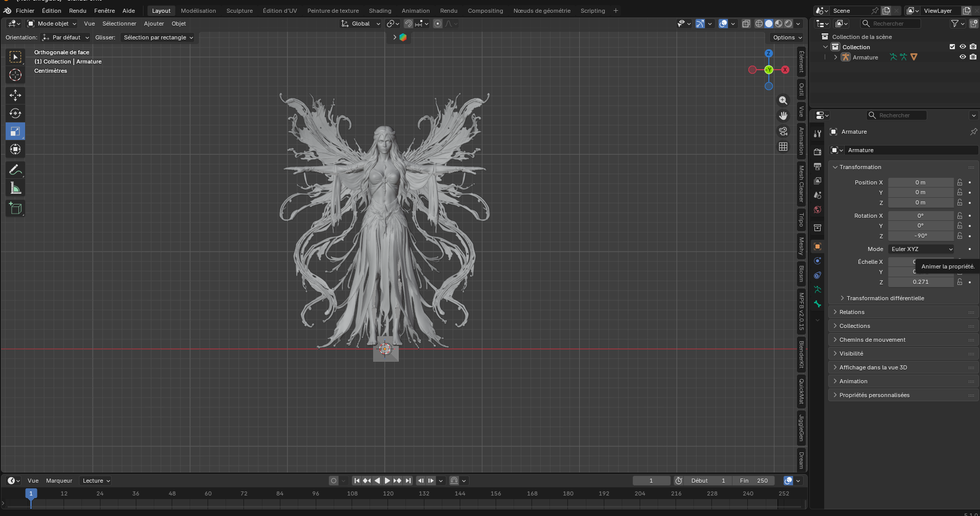Switch orthographic/perspective grid icon
The height and width of the screenshot is (516, 980).
click(783, 147)
